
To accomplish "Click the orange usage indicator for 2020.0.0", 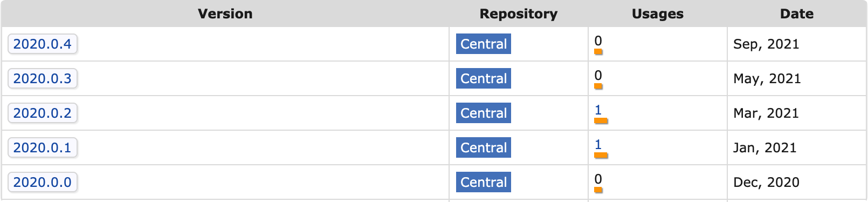I will [x=598, y=190].
